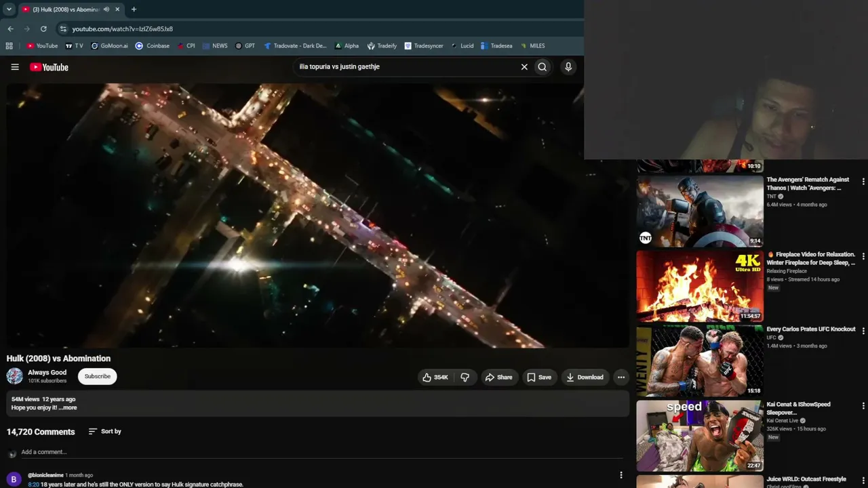Open options menu for @bionicleanime comment
The image size is (868, 488).
pyautogui.click(x=621, y=475)
